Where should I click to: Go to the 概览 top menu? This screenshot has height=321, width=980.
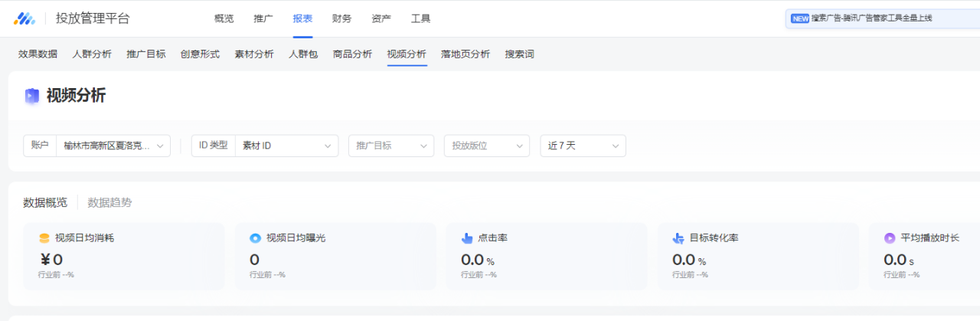pos(224,18)
